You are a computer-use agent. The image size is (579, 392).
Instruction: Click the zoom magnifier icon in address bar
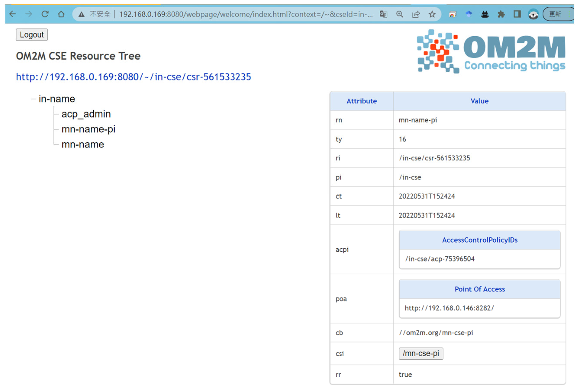point(400,14)
